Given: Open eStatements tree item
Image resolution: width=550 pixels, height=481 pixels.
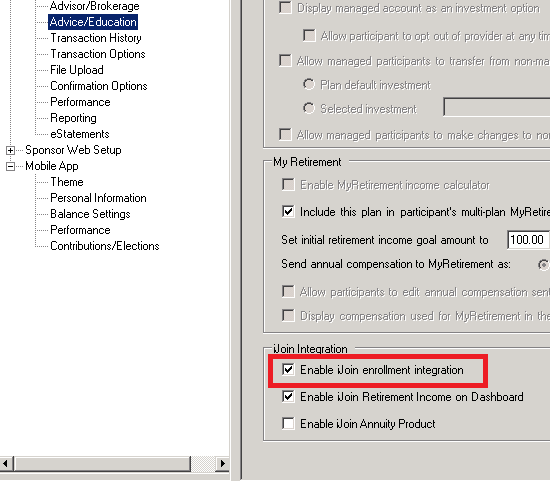Looking at the screenshot, I should (x=80, y=134).
